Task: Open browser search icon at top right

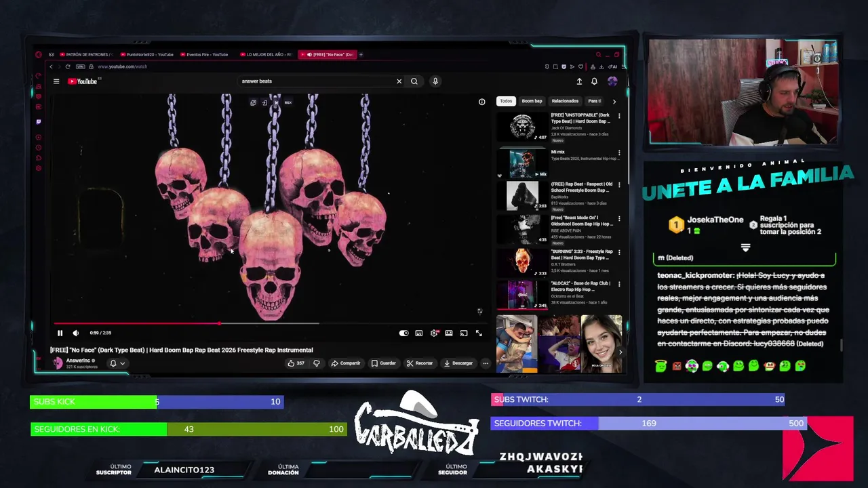Action: pyautogui.click(x=598, y=54)
